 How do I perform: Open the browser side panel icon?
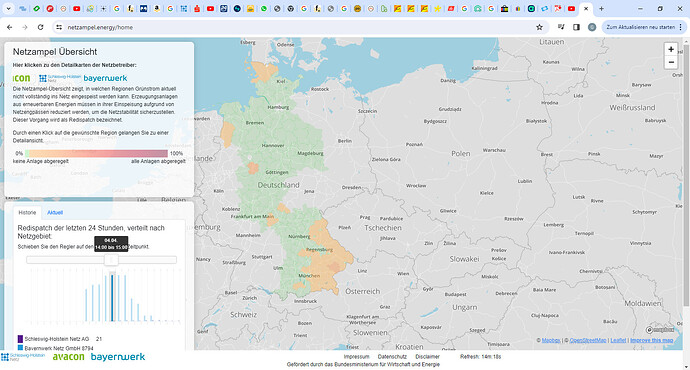(576, 27)
